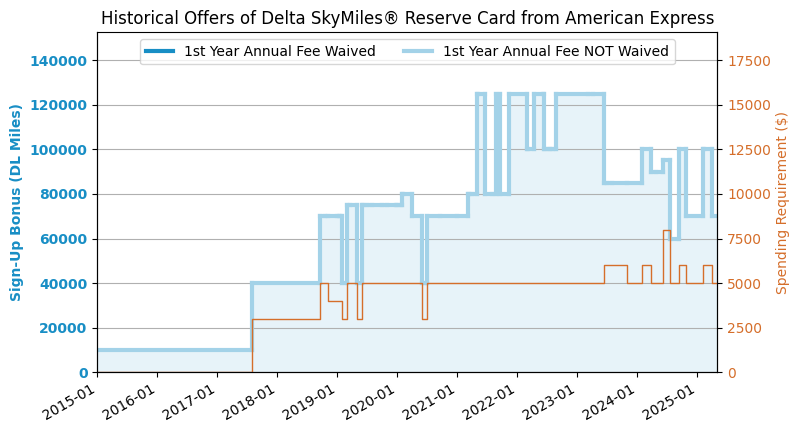Select the 140000 tick on the left axis
Viewport: 800px width, 433px height.
(x=61, y=61)
